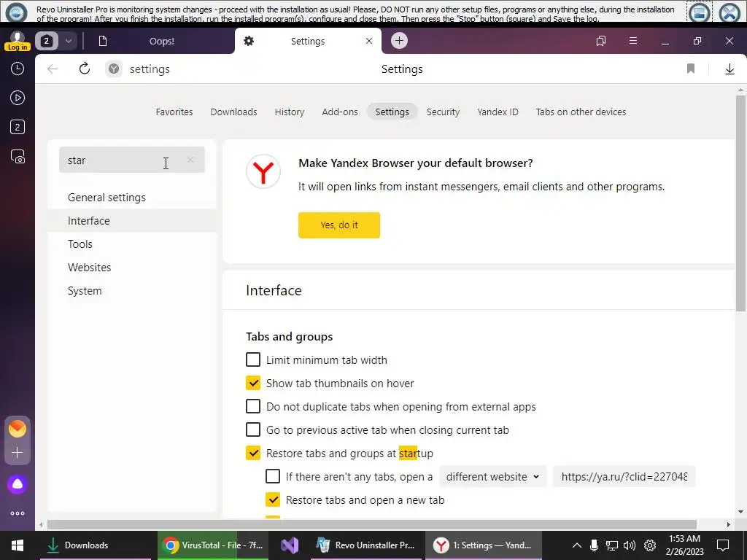Open history clock icon in sidebar

click(x=18, y=69)
